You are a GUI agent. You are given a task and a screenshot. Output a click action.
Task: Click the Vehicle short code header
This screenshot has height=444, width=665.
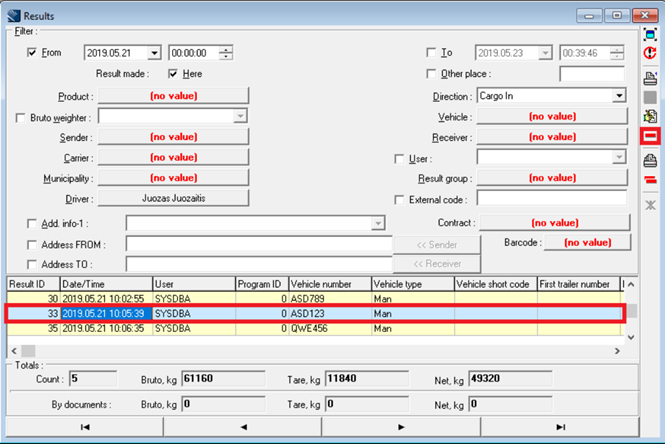(x=495, y=284)
